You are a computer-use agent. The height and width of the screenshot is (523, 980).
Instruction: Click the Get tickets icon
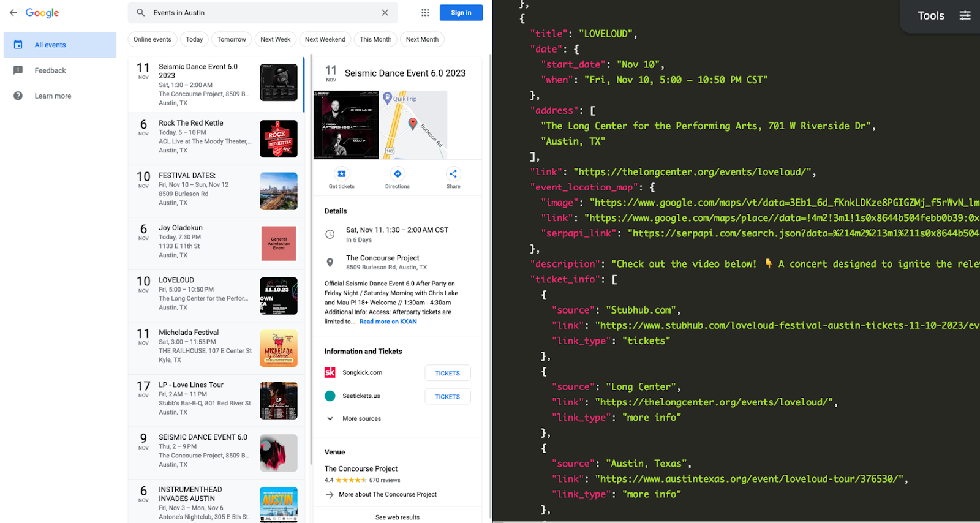click(342, 174)
